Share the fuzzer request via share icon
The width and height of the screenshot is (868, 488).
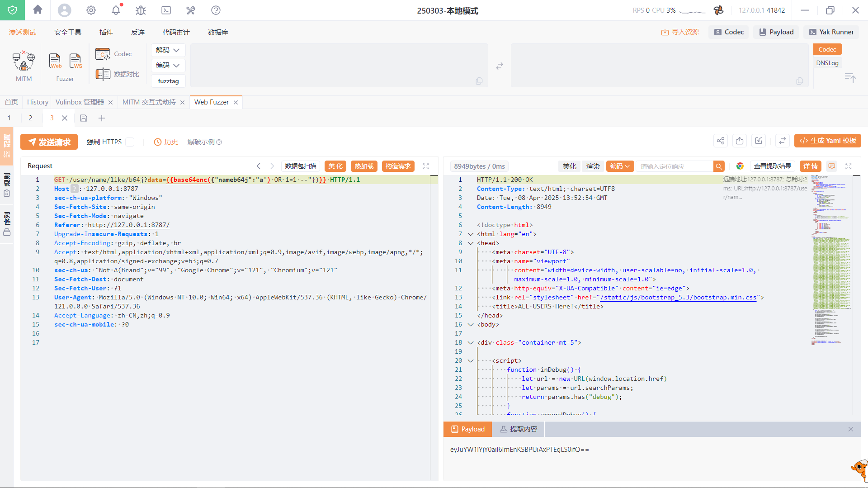coord(721,141)
